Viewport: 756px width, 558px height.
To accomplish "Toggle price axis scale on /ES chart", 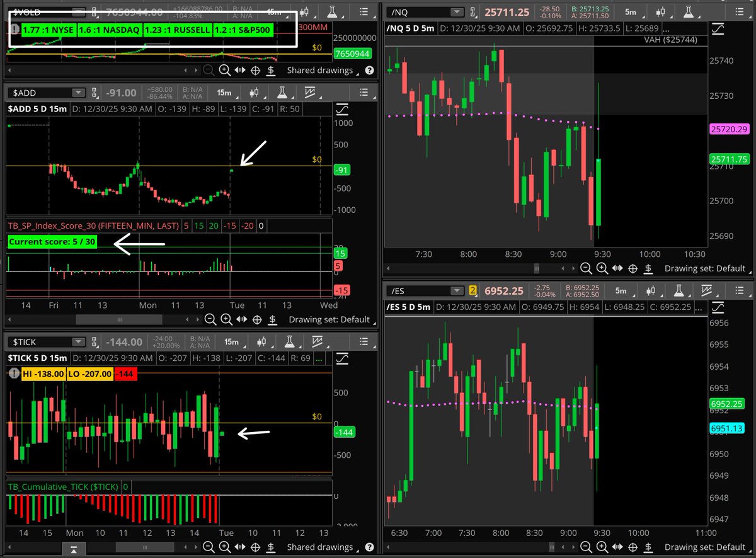I will (x=717, y=307).
